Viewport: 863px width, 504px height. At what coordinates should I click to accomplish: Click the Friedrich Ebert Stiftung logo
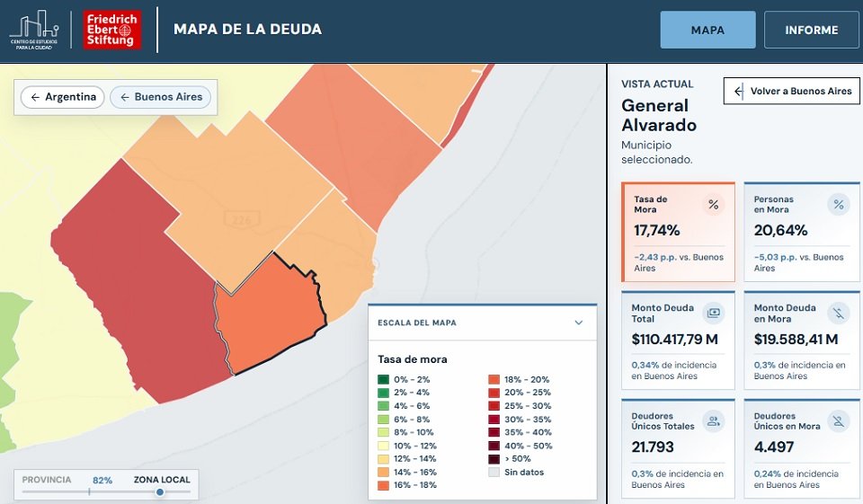click(x=111, y=30)
